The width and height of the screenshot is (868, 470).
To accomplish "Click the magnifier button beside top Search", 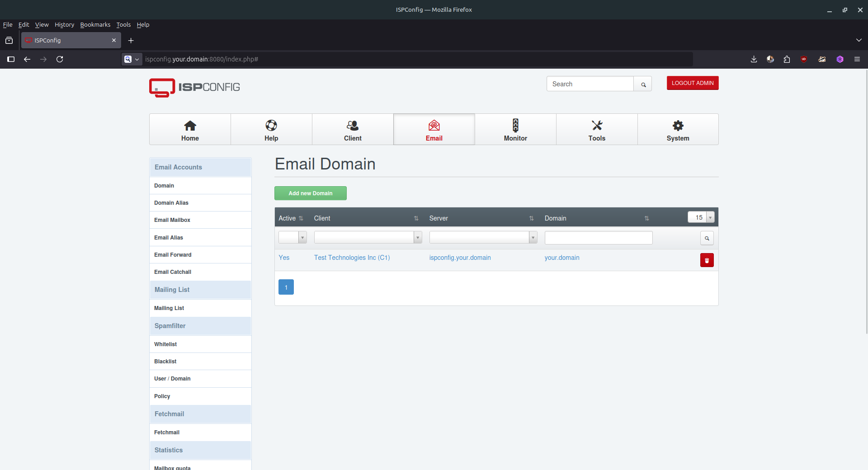I will [643, 84].
